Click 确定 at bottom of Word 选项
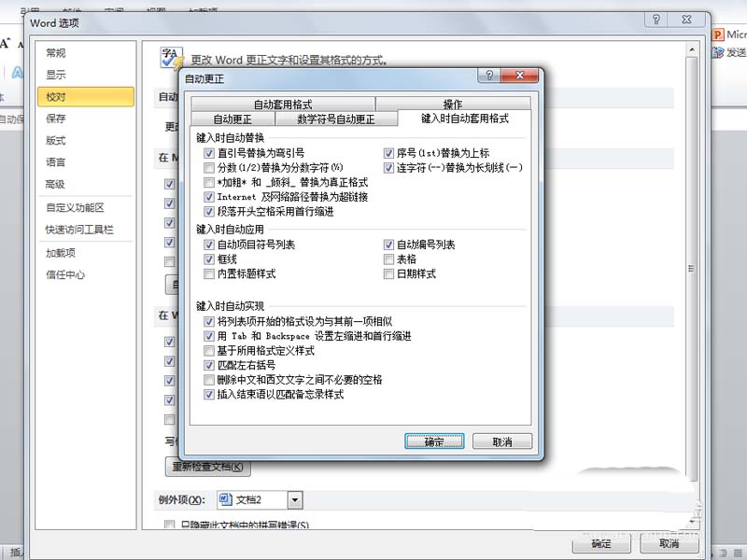 click(x=601, y=543)
